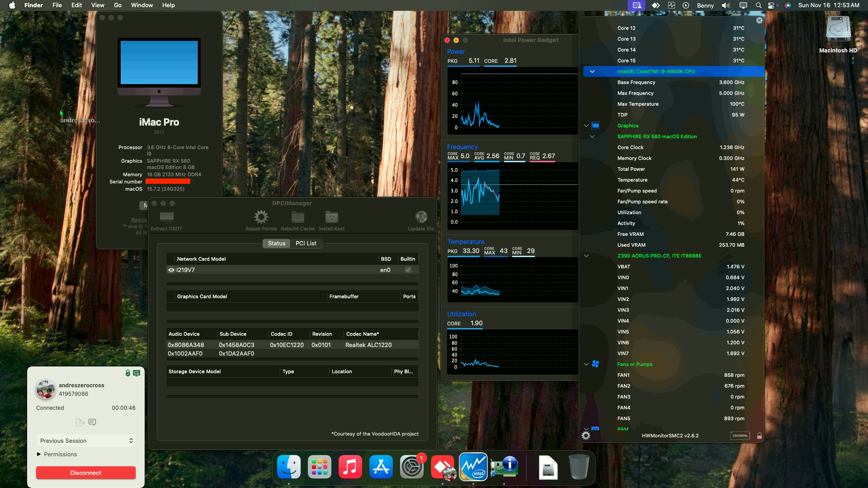Switch to the PCI List tab
868x488 pixels.
306,244
